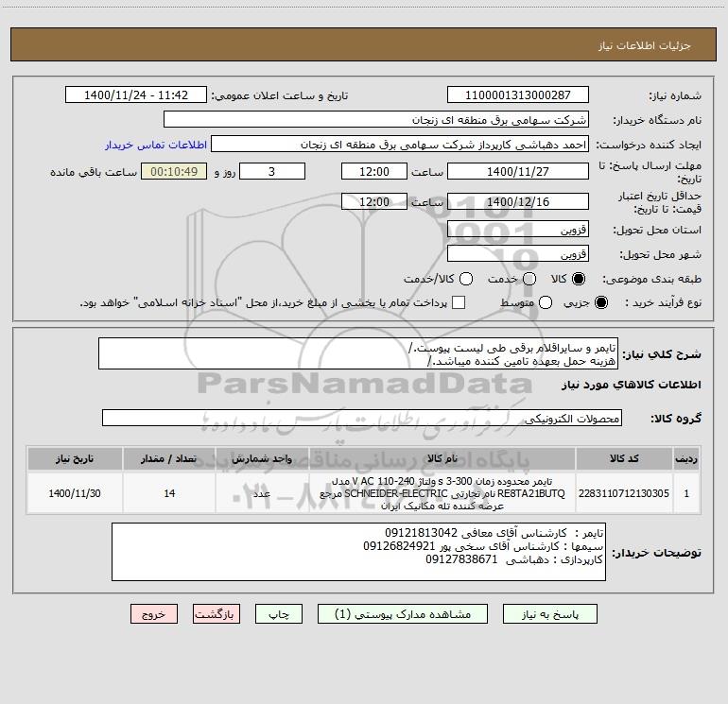Image resolution: width=728 pixels, height=704 pixels.
Task: Select the خدمت radio button
Action: click(529, 279)
